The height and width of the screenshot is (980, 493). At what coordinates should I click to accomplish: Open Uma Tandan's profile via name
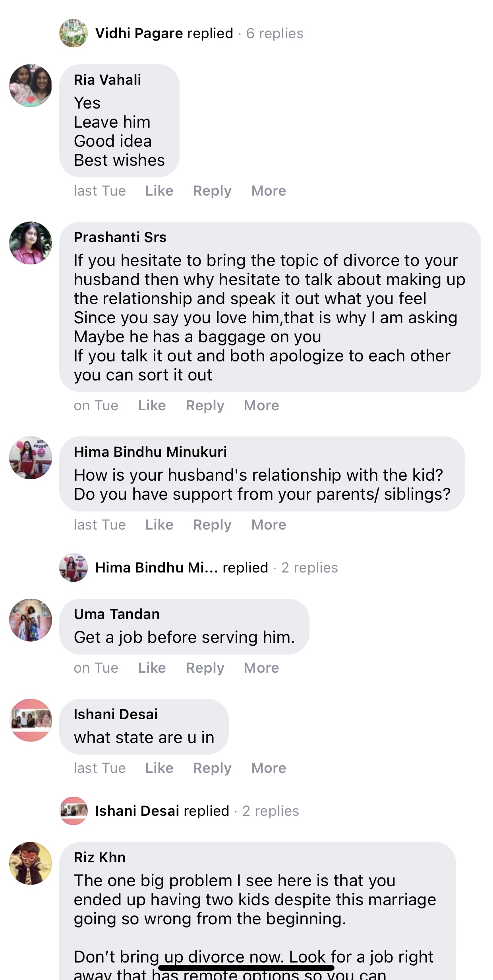117,614
